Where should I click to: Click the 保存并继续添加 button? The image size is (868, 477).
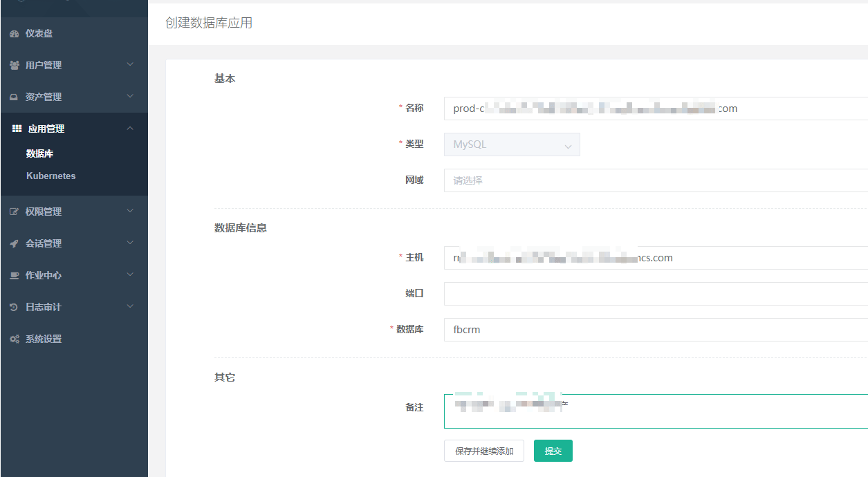[x=484, y=451]
